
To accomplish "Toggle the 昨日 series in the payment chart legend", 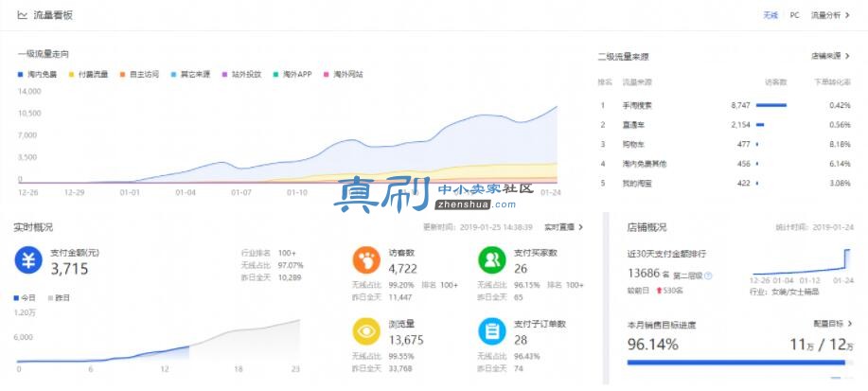I will coord(59,298).
